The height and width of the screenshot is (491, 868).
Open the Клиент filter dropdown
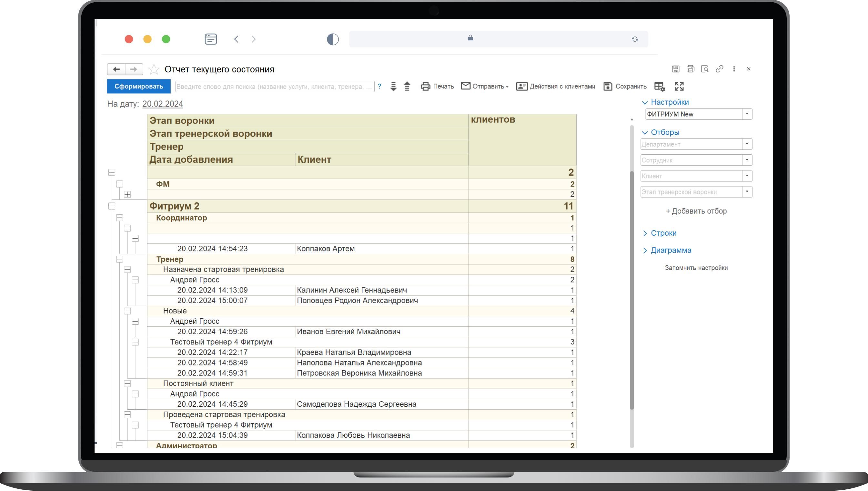coord(747,176)
